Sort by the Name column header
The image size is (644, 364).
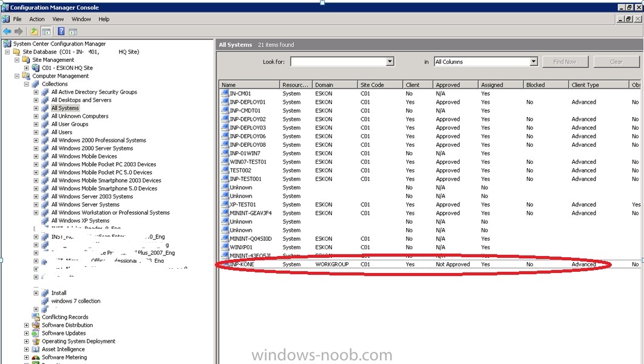(x=249, y=84)
